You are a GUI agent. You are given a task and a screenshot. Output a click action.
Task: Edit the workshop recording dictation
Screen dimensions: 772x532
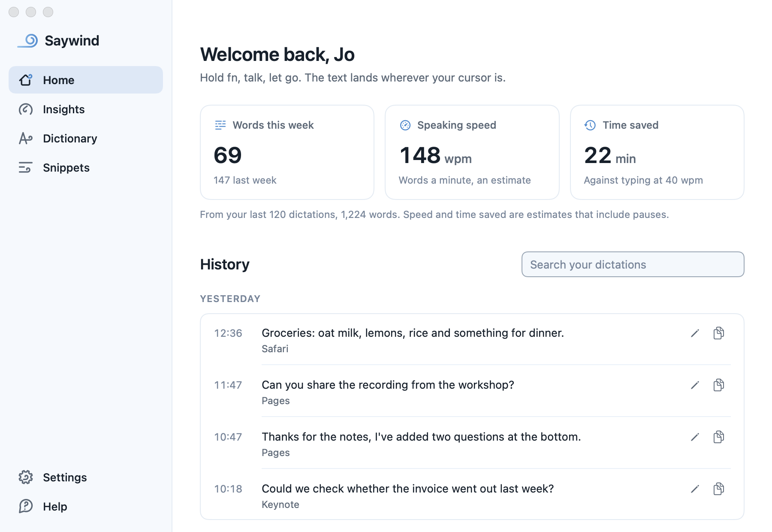point(695,385)
